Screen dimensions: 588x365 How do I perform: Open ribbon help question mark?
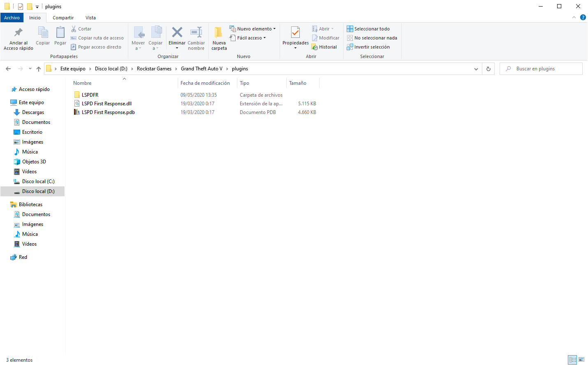(x=583, y=17)
